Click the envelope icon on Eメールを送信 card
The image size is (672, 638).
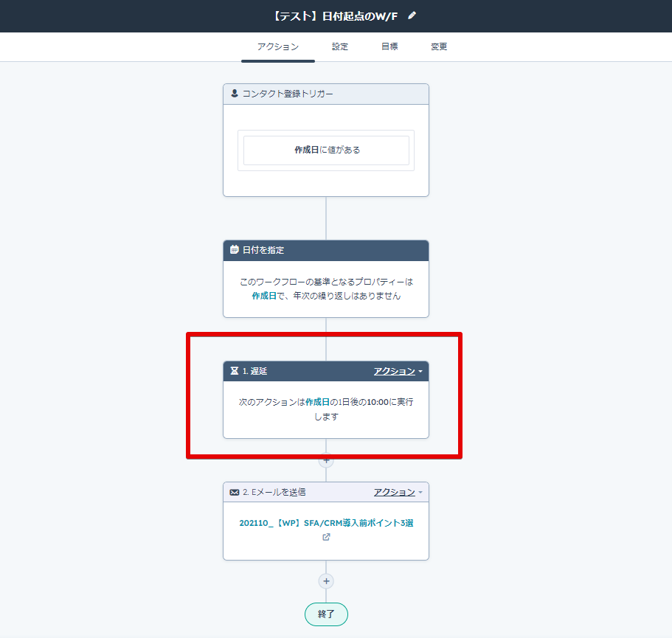(235, 492)
